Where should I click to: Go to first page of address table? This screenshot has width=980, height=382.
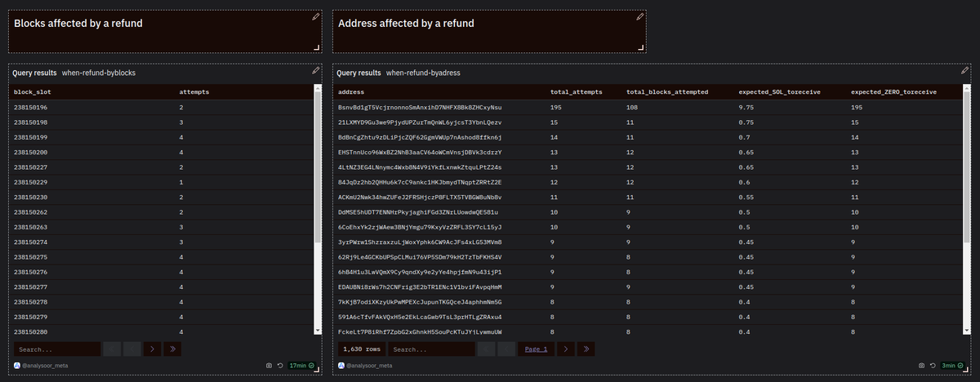point(487,349)
